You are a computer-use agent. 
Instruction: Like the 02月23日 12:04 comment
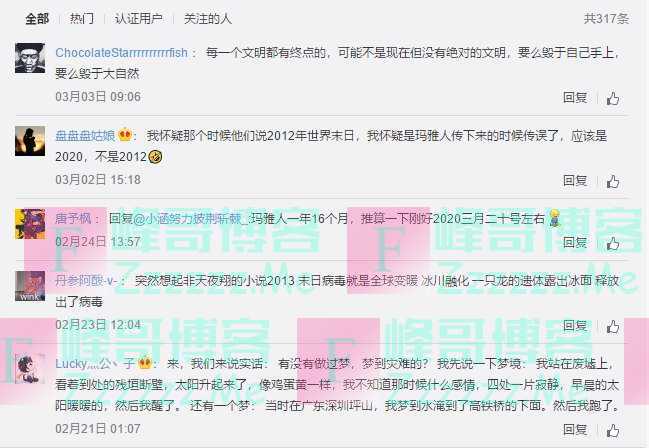(613, 327)
